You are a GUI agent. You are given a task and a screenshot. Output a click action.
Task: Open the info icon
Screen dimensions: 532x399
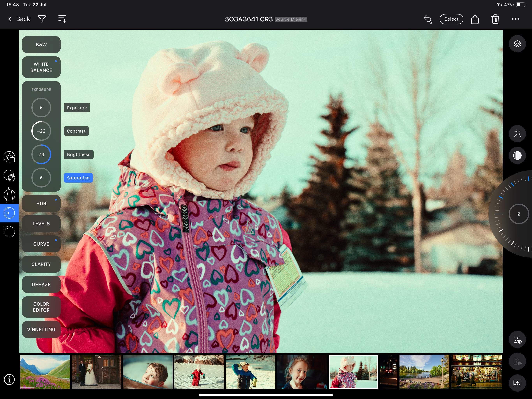click(9, 380)
